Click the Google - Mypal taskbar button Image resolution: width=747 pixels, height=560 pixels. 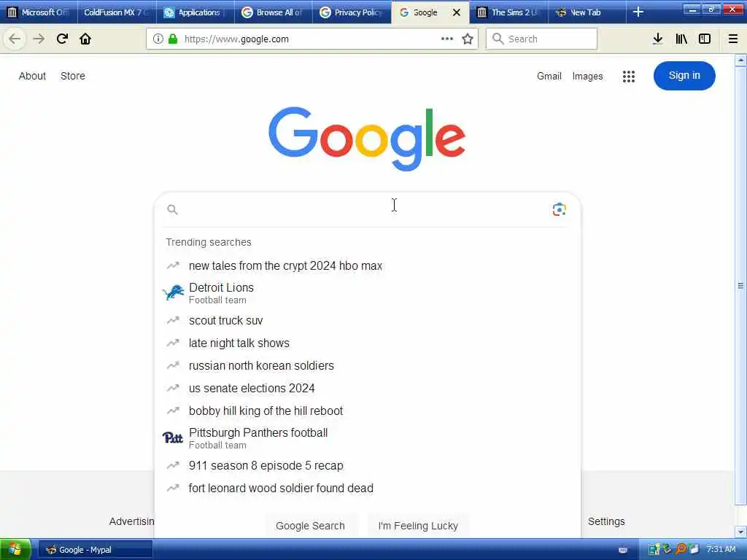coord(95,550)
